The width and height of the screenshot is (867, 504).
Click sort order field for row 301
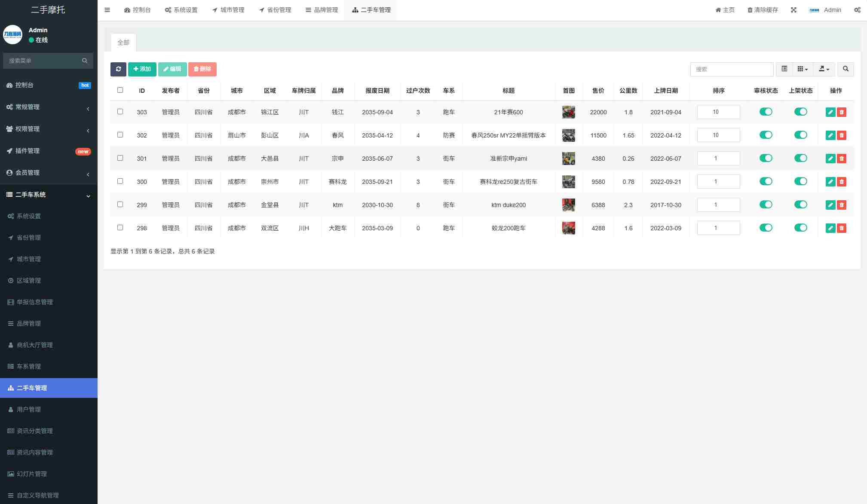(x=718, y=159)
